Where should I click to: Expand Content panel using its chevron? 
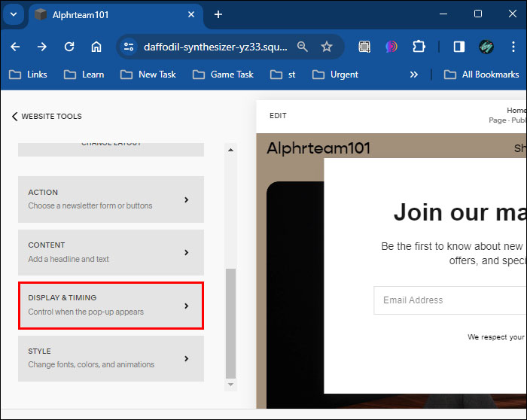tap(187, 252)
